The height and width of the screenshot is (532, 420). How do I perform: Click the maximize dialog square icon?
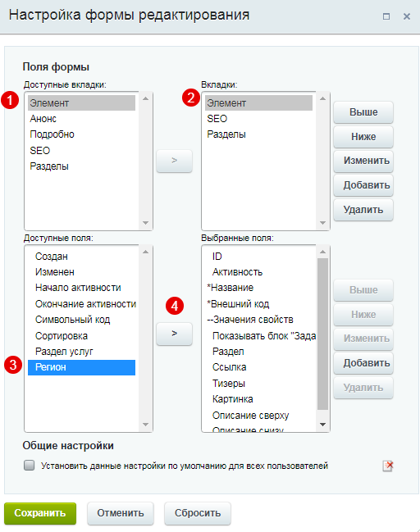[x=386, y=16]
